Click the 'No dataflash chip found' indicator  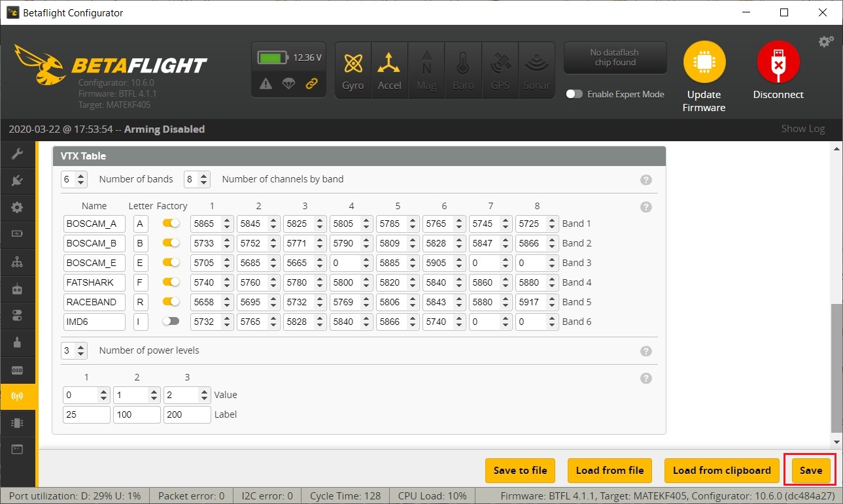pyautogui.click(x=615, y=58)
